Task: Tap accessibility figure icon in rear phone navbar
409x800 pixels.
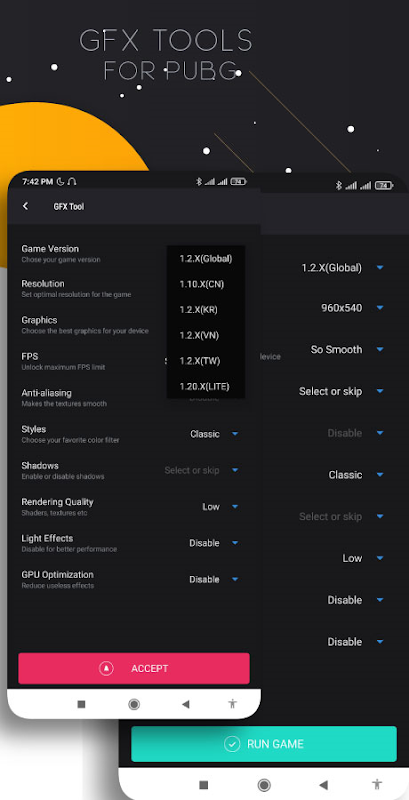Action: (x=377, y=784)
